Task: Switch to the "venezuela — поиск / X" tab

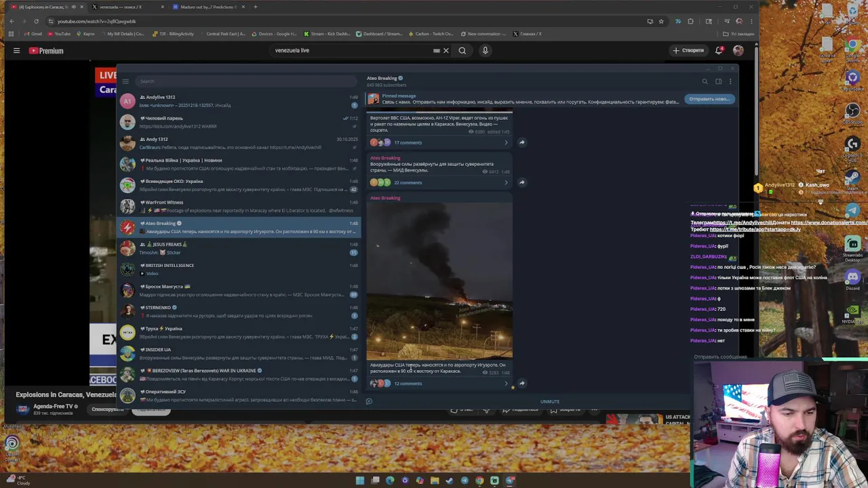Action: pyautogui.click(x=127, y=7)
